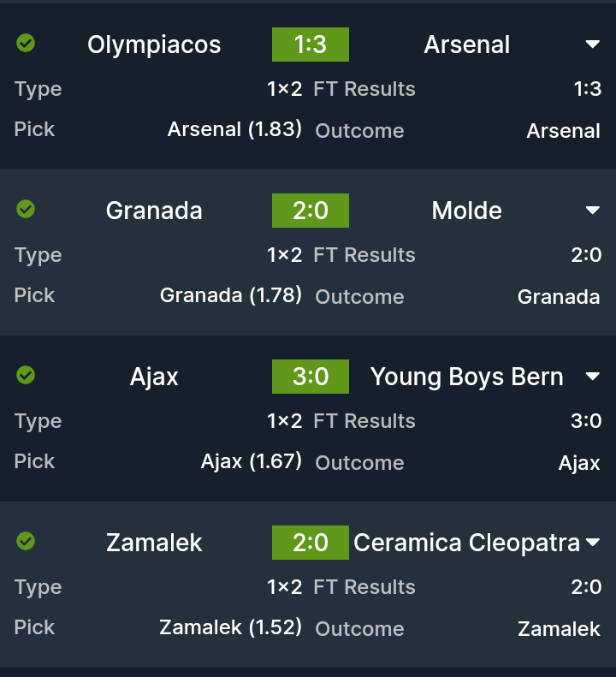Select the Olympiacos team name
Screen dimensions: 616x677
pos(154,45)
